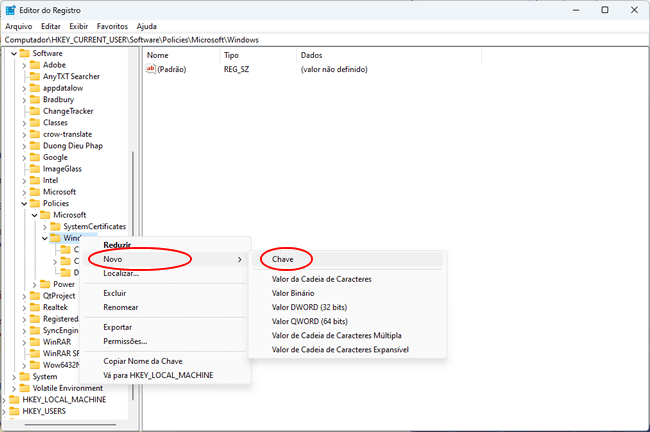This screenshot has width=650, height=432.
Task: Click the Registry Editor app icon in title bar
Action: [x=10, y=9]
